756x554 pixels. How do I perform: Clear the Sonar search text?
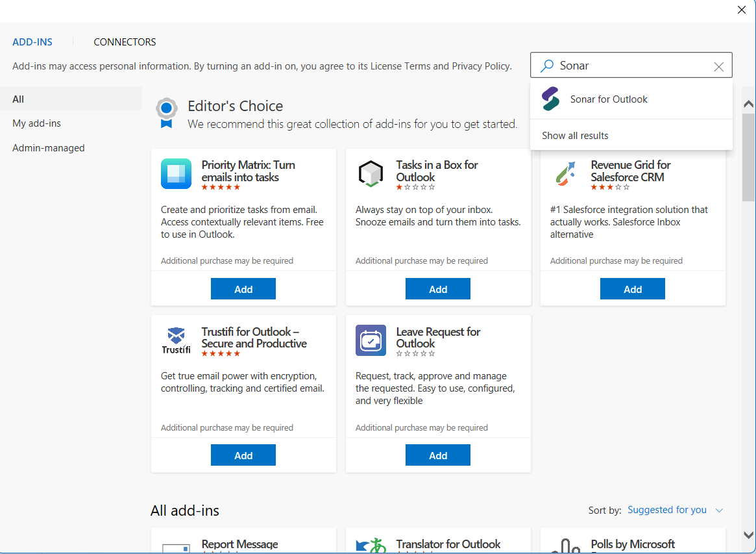718,67
